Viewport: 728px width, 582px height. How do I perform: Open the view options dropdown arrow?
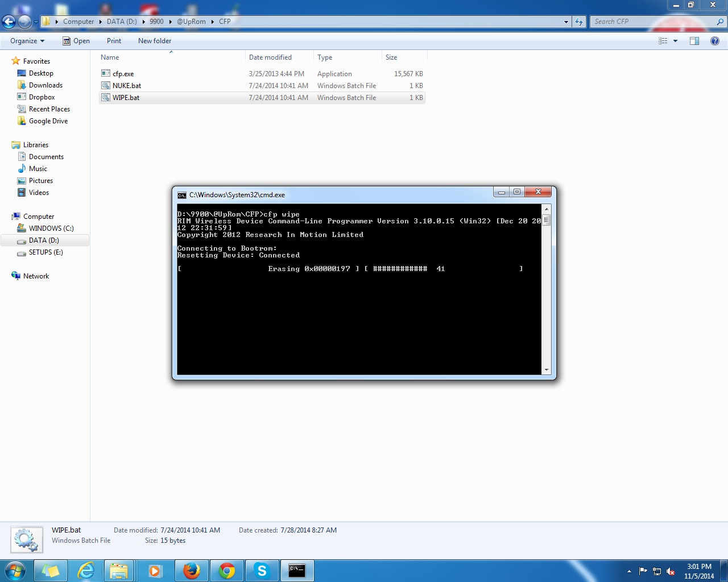pyautogui.click(x=675, y=41)
